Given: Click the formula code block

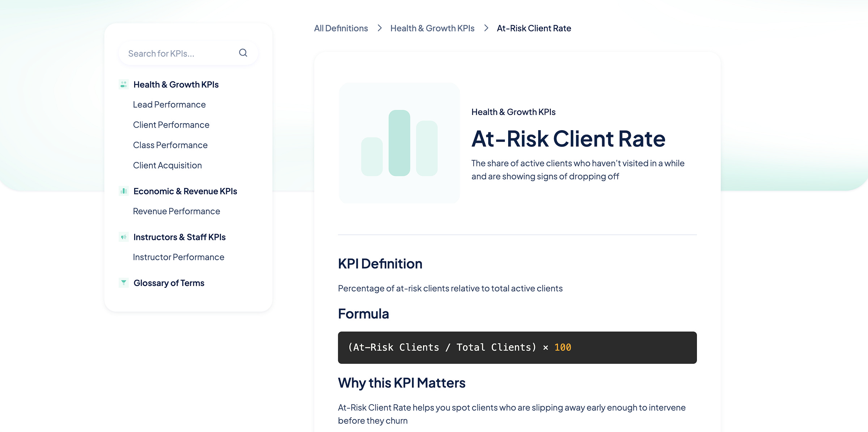Looking at the screenshot, I should tap(517, 347).
